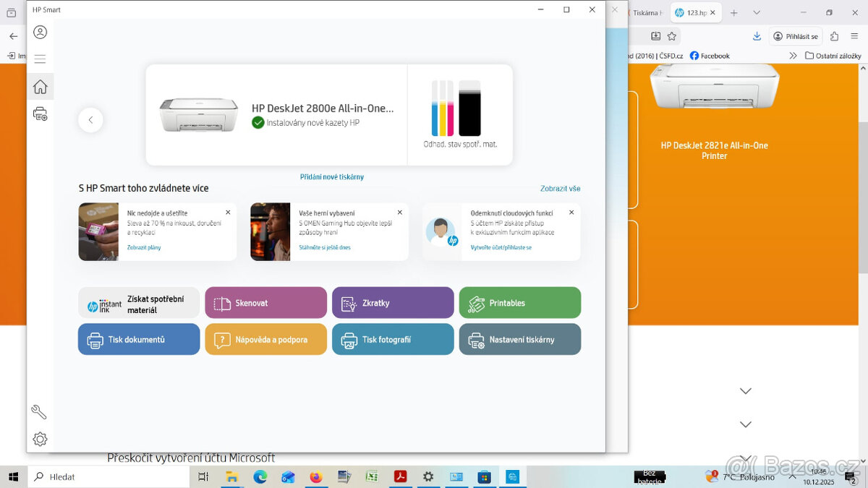Open the account profile icon in sidebar
Image resolution: width=868 pixels, height=488 pixels.
tap(41, 33)
